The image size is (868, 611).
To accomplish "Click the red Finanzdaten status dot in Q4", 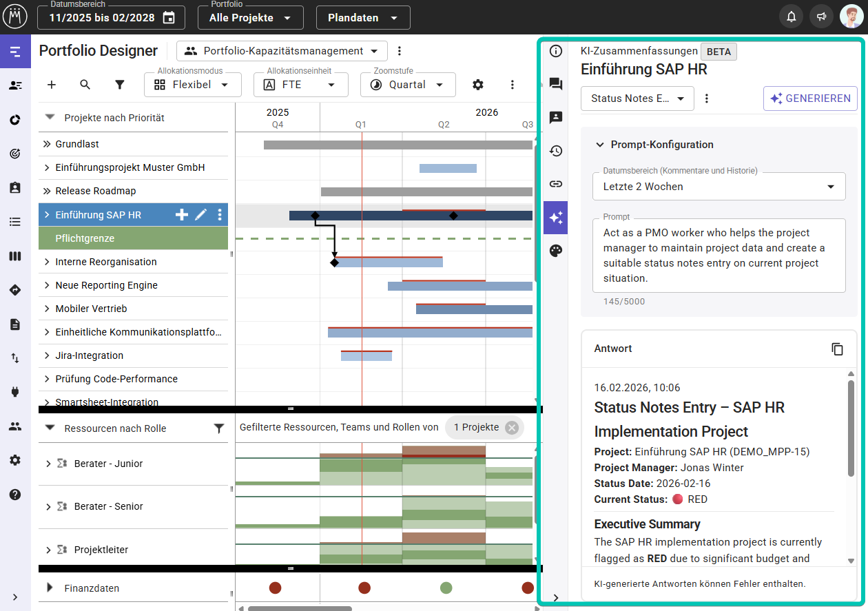I will (x=275, y=588).
